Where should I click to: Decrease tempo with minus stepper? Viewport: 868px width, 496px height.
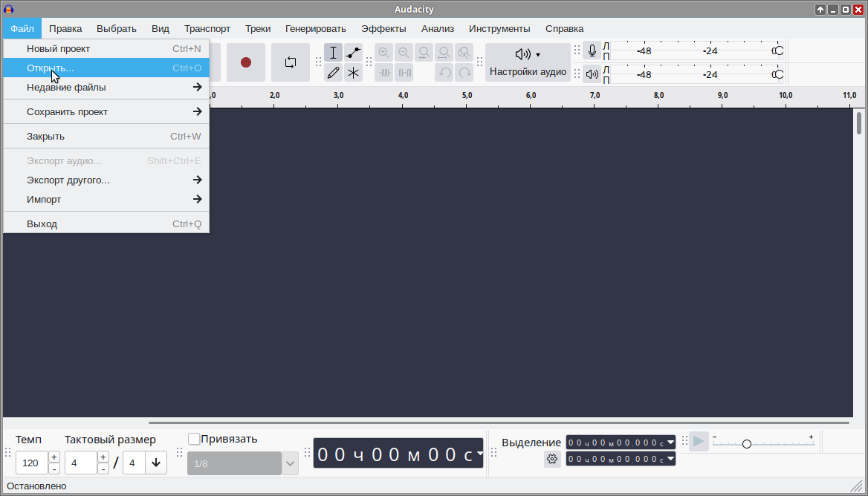[x=54, y=469]
